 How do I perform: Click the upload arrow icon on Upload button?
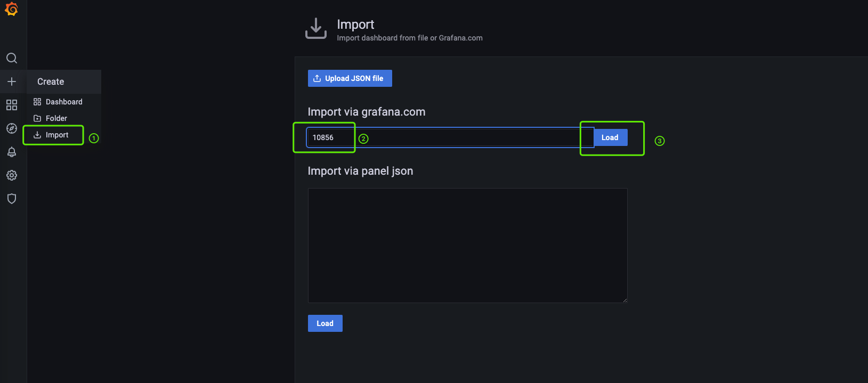coord(317,78)
